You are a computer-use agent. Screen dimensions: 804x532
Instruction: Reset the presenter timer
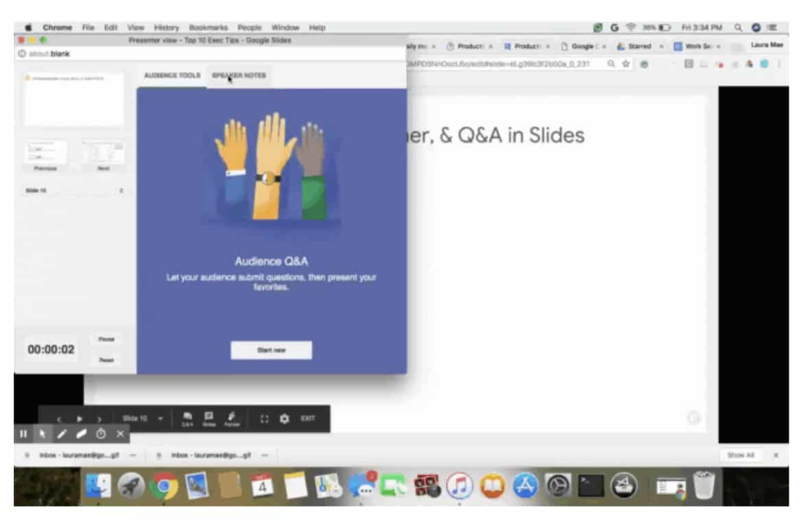click(x=106, y=360)
